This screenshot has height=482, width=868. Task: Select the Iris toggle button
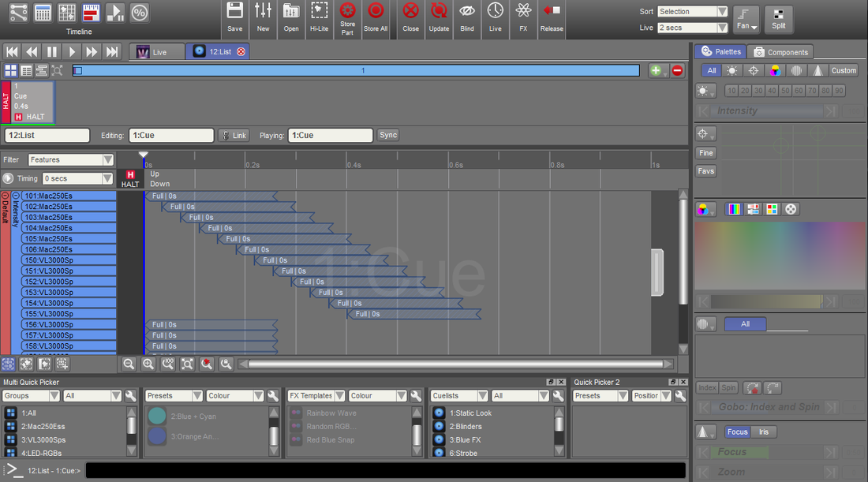(x=763, y=432)
